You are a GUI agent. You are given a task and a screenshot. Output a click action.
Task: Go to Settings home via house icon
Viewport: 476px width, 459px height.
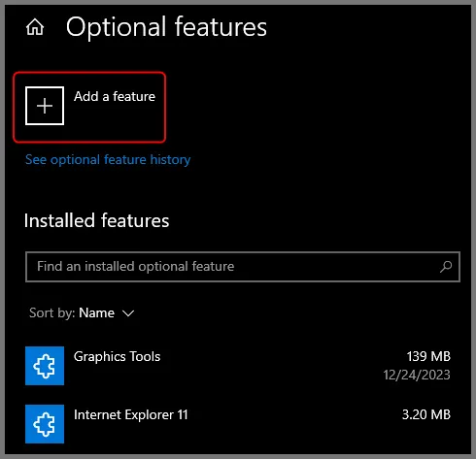click(35, 27)
